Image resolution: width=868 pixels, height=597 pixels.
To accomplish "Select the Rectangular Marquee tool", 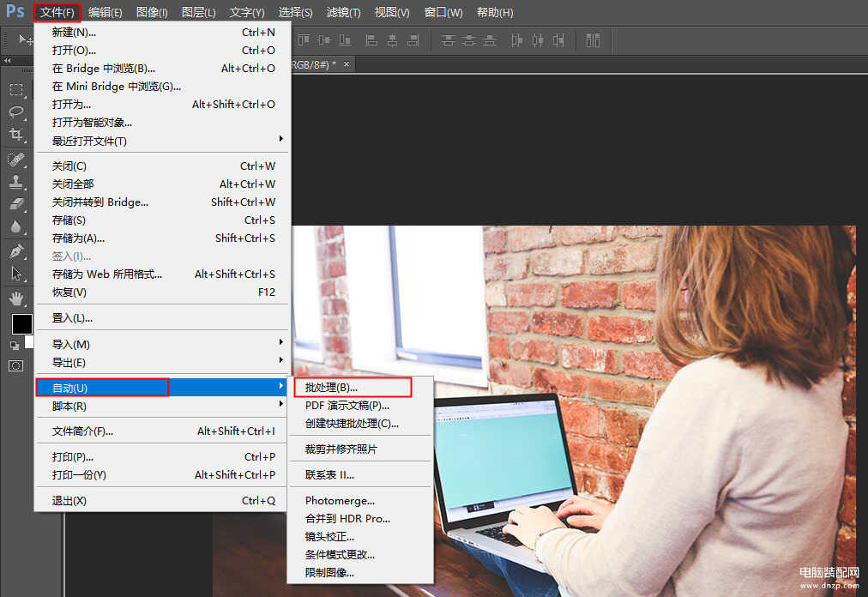I will point(16,90).
